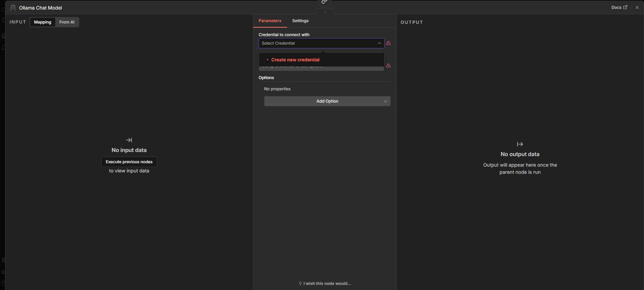Image resolution: width=644 pixels, height=290 pixels.
Task: Click the credential warning triangle icon
Action: coord(388,43)
